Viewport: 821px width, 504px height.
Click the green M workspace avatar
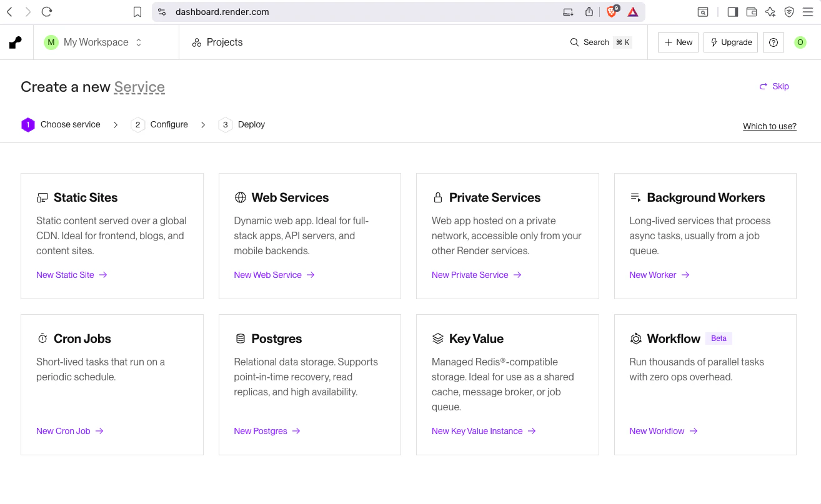point(51,42)
